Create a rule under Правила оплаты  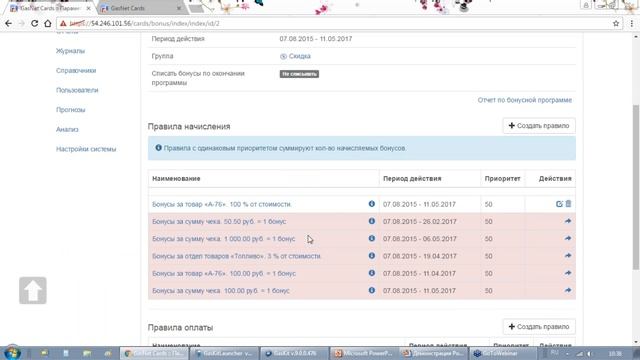[x=539, y=327]
